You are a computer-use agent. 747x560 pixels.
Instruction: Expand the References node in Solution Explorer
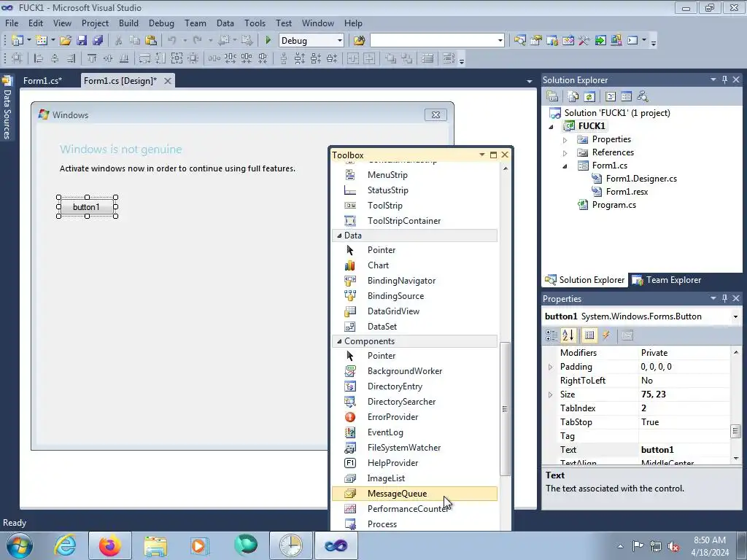coord(565,153)
